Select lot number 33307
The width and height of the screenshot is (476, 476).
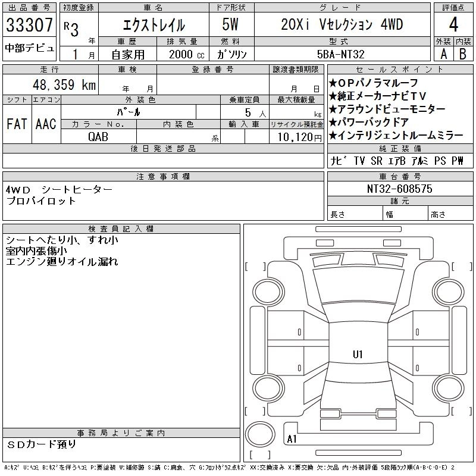tap(29, 26)
